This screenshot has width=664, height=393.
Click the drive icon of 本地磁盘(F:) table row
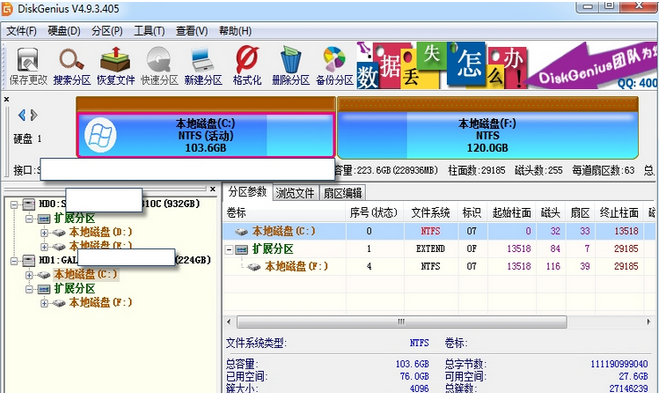coord(253,267)
